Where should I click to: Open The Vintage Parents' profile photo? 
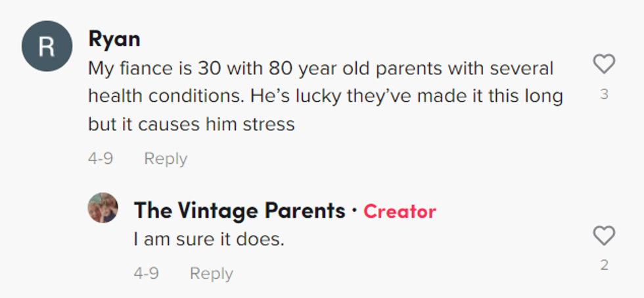pos(103,209)
